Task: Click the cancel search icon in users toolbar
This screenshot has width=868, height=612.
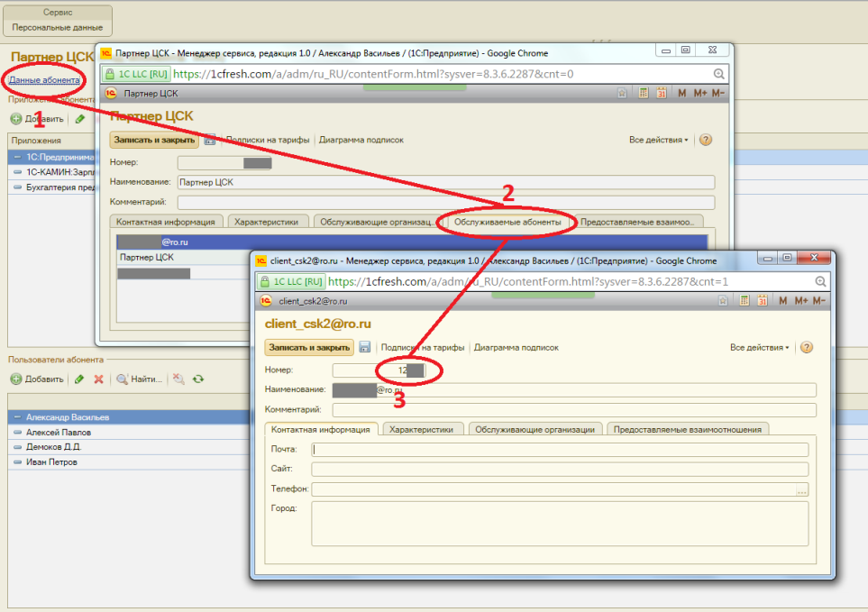Action: pos(178,379)
